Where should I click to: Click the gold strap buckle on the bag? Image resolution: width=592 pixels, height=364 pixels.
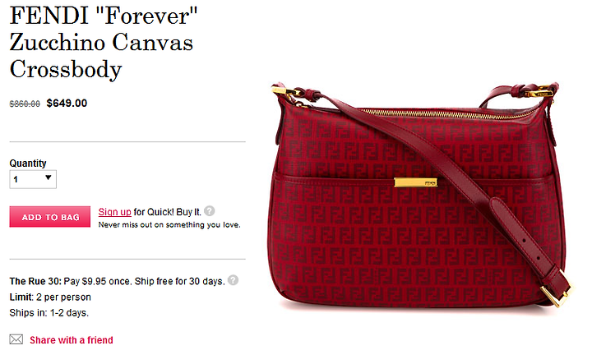(x=556, y=294)
